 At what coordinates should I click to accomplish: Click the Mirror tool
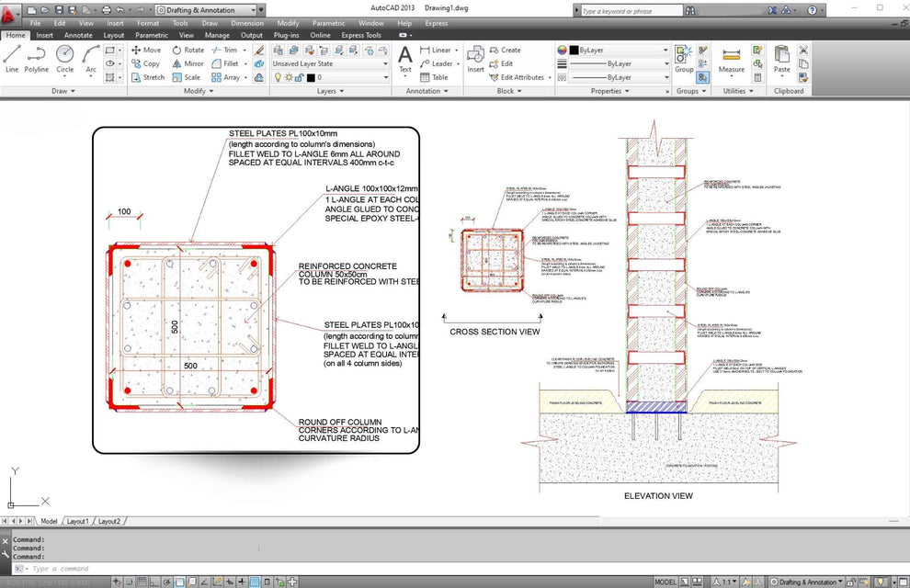coord(188,63)
